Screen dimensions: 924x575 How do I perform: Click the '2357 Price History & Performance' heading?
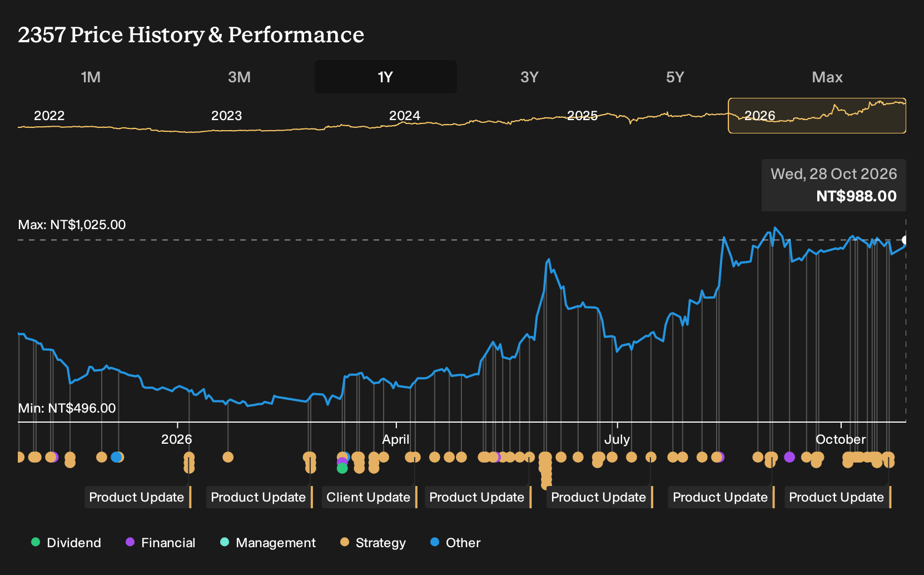[x=191, y=34]
